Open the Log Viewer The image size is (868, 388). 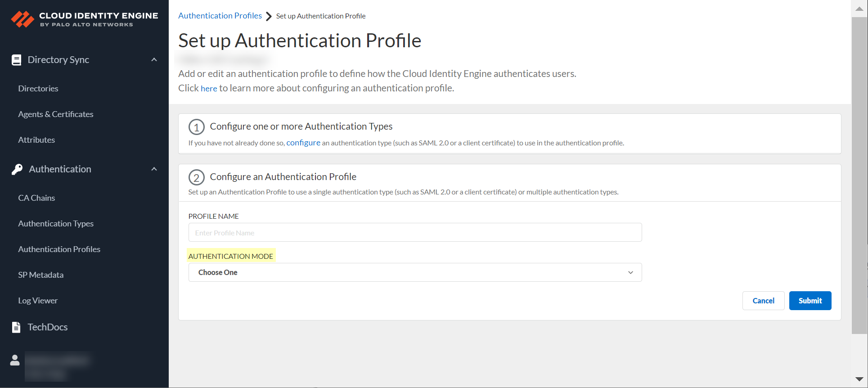coord(38,301)
